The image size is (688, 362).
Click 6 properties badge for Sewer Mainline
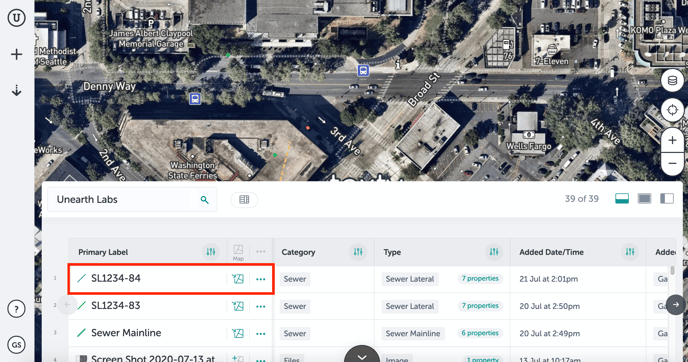click(x=480, y=333)
